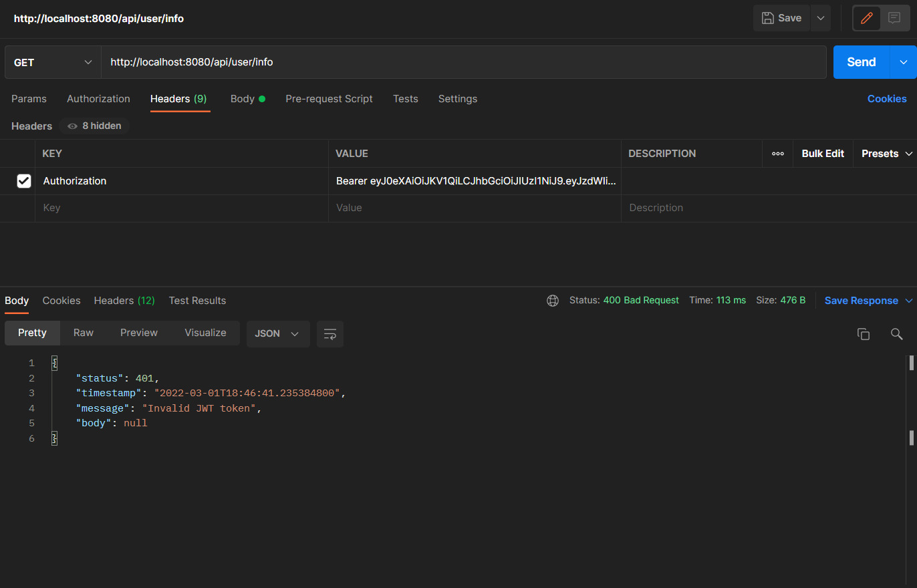Click the response size 476 B

pos(793,301)
